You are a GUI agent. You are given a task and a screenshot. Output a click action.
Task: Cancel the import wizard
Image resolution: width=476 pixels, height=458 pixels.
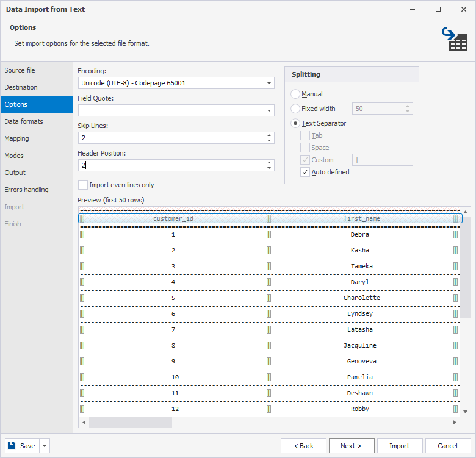[x=448, y=446]
